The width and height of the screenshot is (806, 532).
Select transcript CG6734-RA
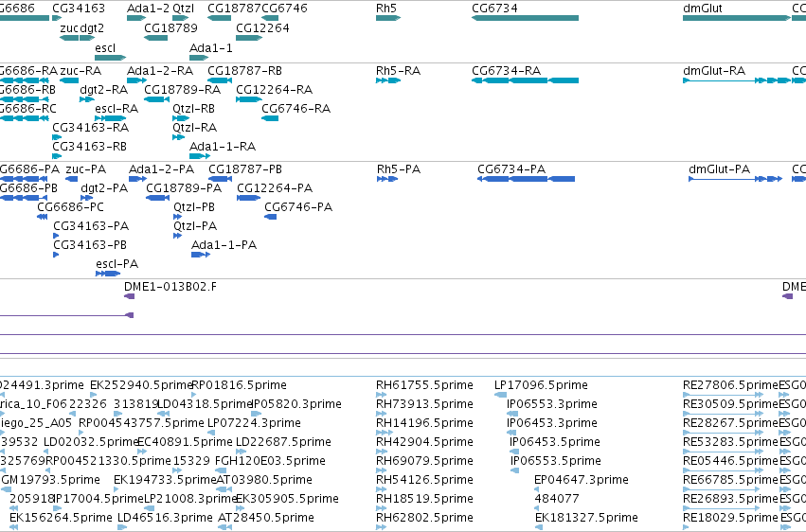point(525,80)
